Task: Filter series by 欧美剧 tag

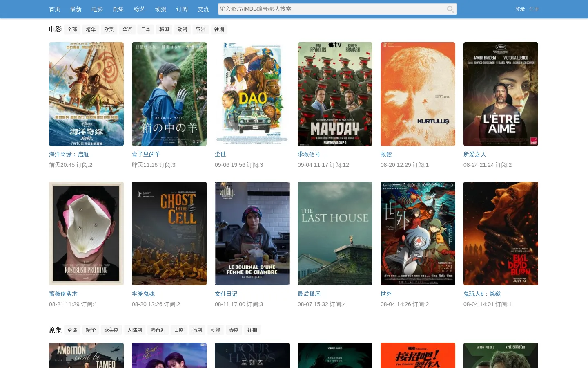Action: pos(111,330)
